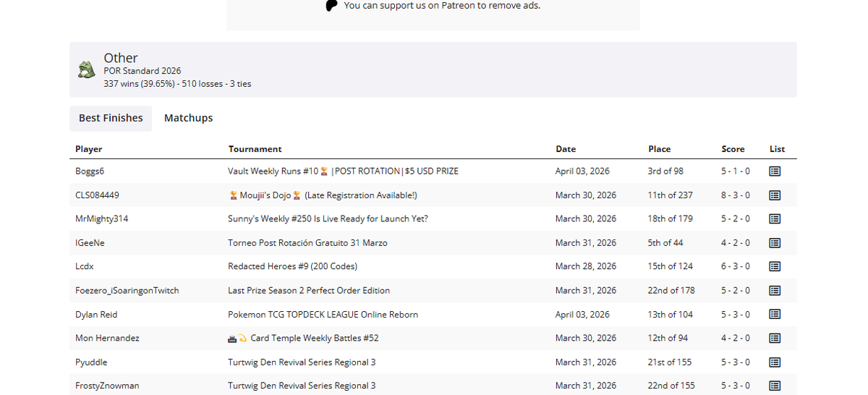Image resolution: width=868 pixels, height=395 pixels.
Task: Open decklist icon for Foezero_iSoaringonTwitch
Action: 775,290
